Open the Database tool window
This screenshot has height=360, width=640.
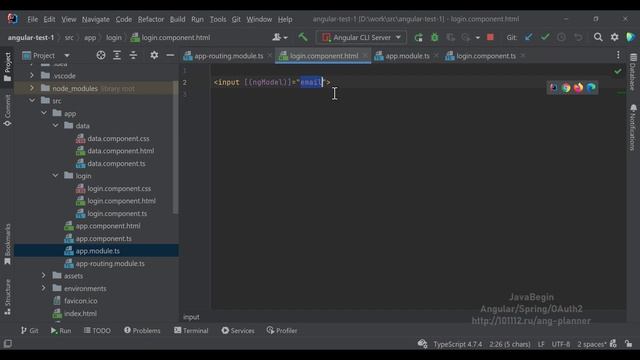pyautogui.click(x=633, y=71)
